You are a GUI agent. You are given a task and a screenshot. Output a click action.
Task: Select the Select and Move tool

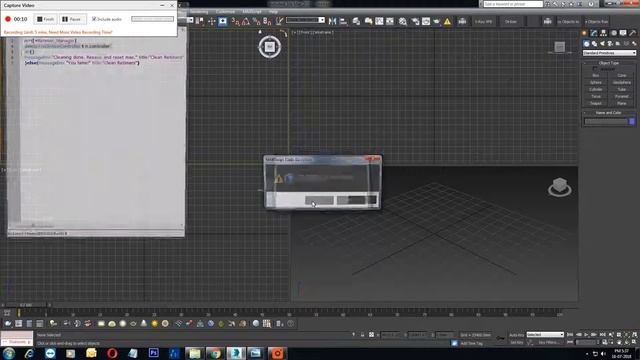(x=211, y=21)
